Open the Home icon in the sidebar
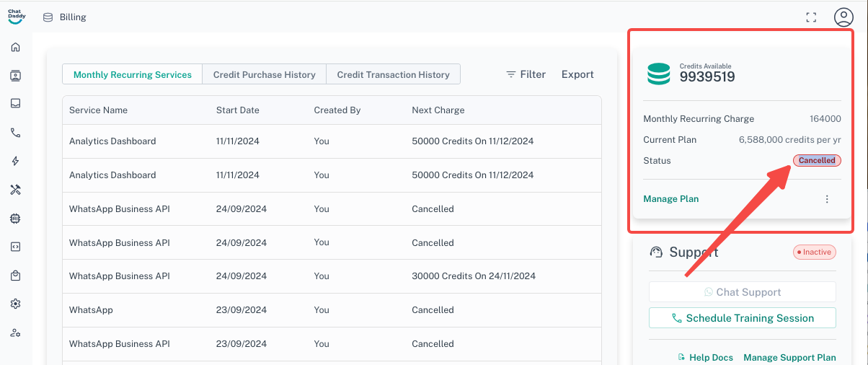Screen dimensions: 868x365 15,48
